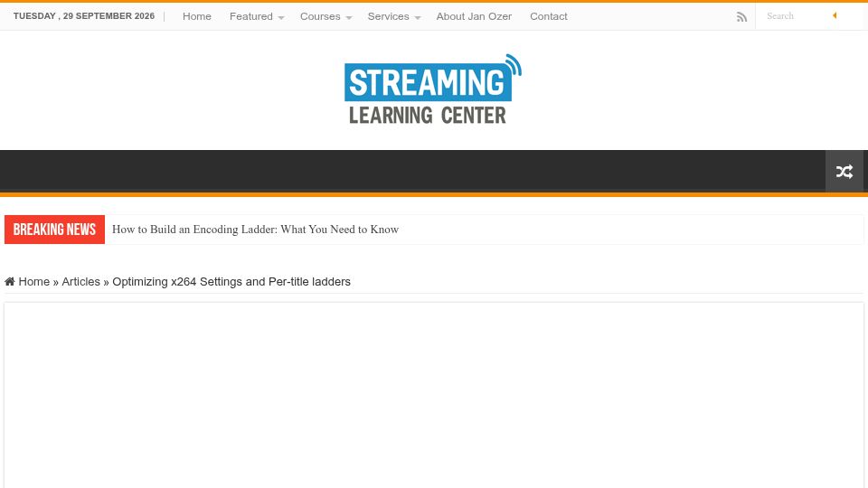Click the Optimizing x264 Settings breadcrumb text
The width and height of the screenshot is (868, 488).
click(231, 282)
